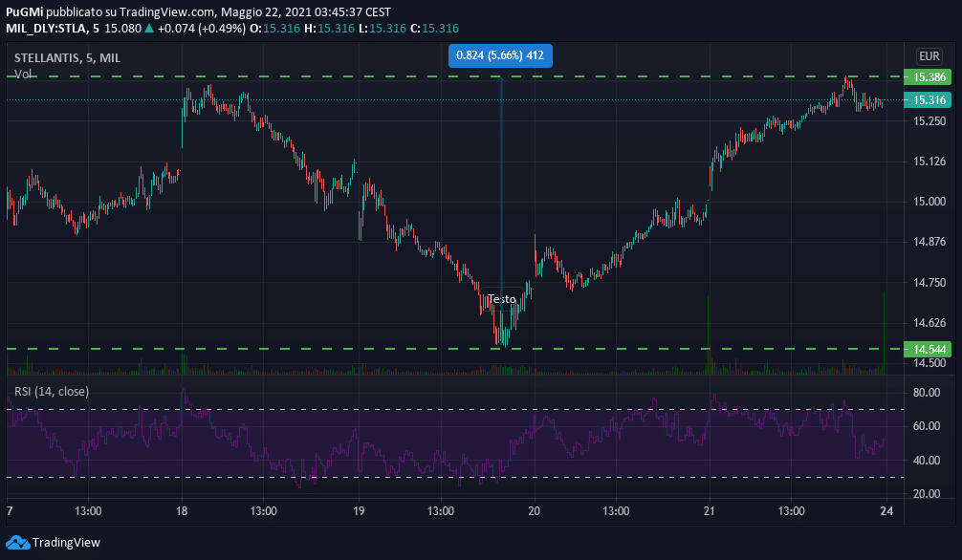Click the blue 0.824 (5.66%) 412 measurement label
Screen dimensions: 962x560
(x=500, y=55)
